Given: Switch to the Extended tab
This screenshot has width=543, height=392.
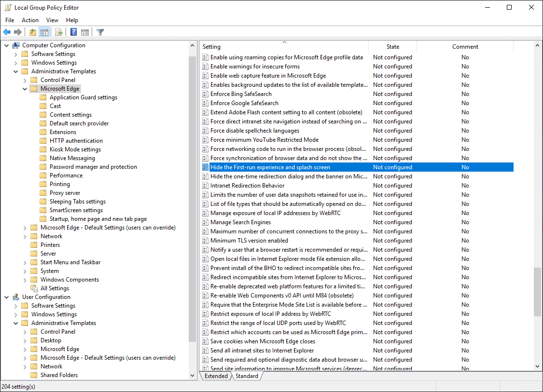Looking at the screenshot, I should click(x=216, y=376).
